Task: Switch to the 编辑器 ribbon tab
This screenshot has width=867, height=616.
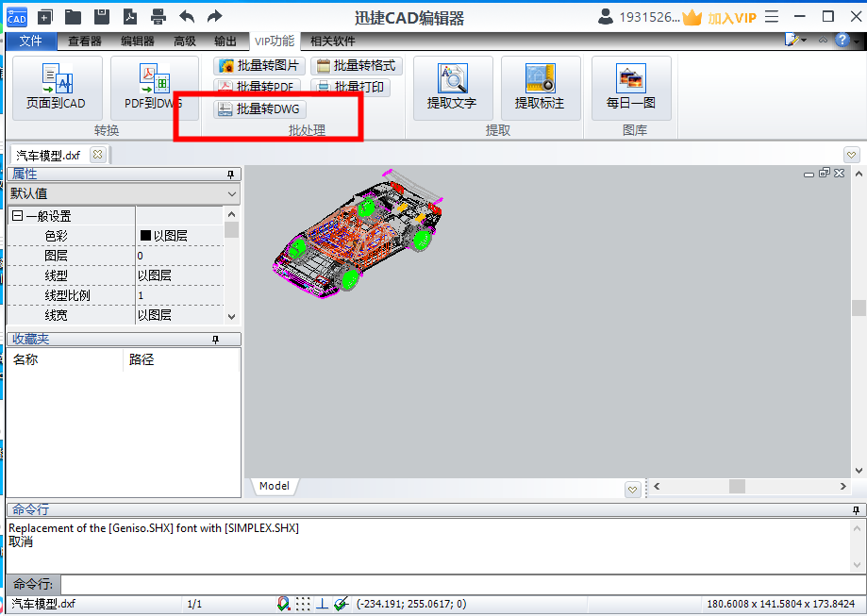Action: [x=137, y=41]
